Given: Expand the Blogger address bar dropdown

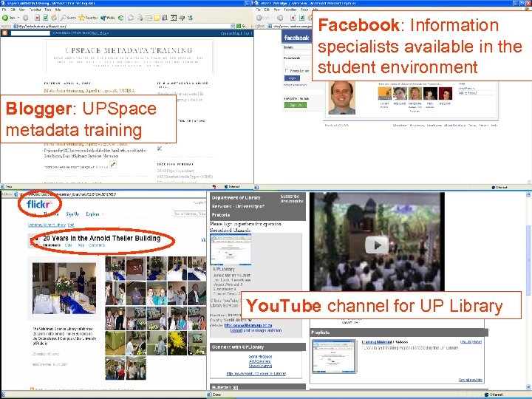Looking at the screenshot, I should [x=233, y=26].
